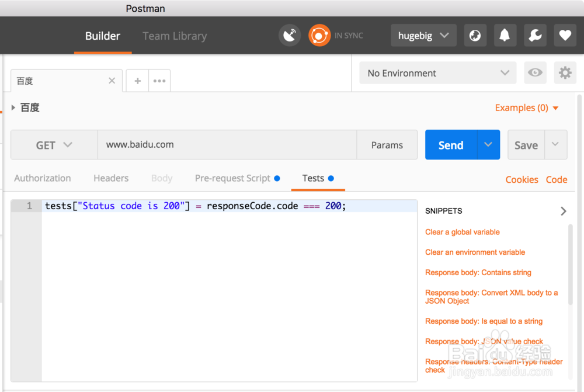Click the snippets list scrollbar
This screenshot has width=584, height=392.
pos(570,265)
